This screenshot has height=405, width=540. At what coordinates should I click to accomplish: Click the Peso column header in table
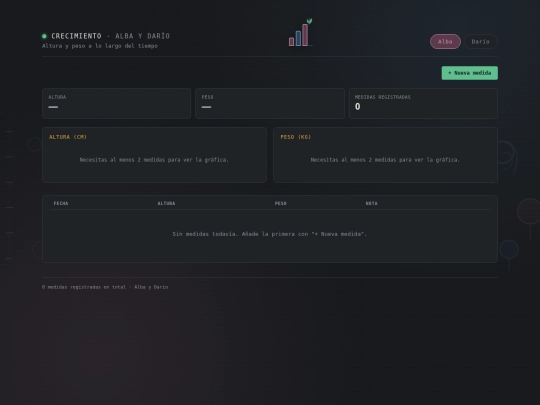tap(281, 204)
